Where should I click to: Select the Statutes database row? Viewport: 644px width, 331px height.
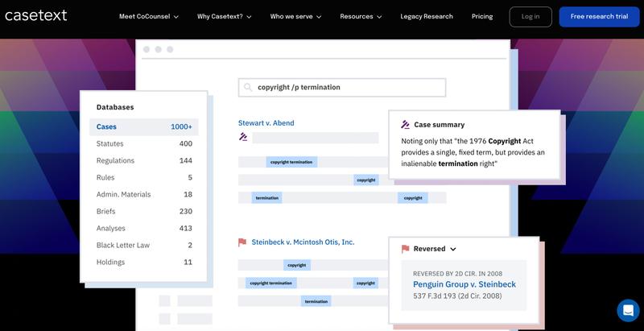click(144, 143)
